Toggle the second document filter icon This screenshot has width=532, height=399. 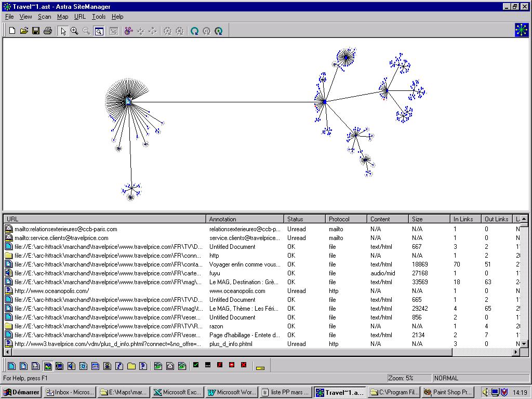[x=23, y=366]
